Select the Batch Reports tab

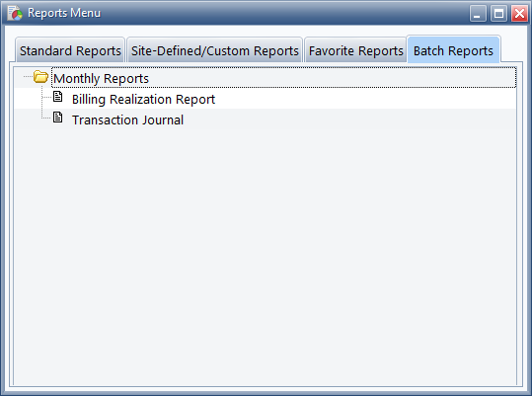[x=453, y=49]
